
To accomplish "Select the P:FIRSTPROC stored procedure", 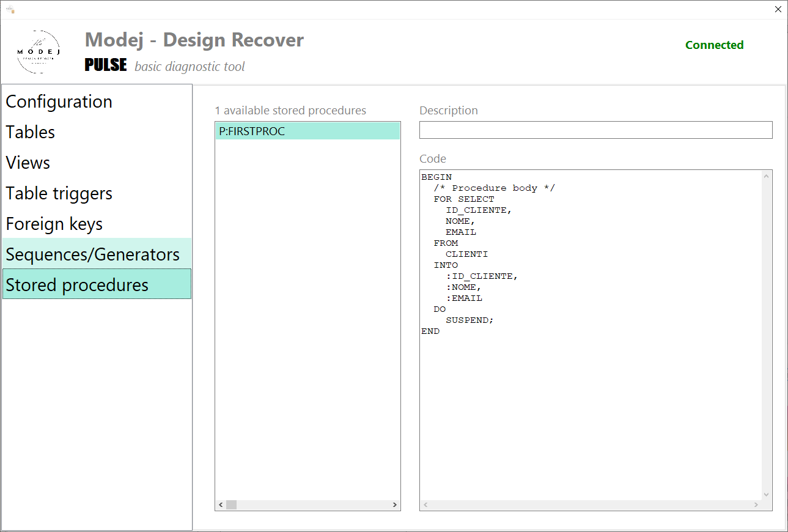I will [x=307, y=131].
